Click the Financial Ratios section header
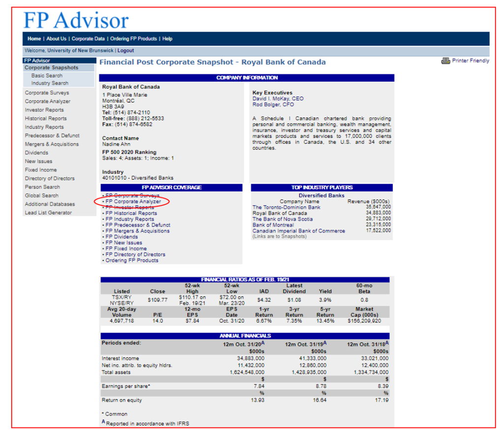Screen dimensions: 504x430 245,279
